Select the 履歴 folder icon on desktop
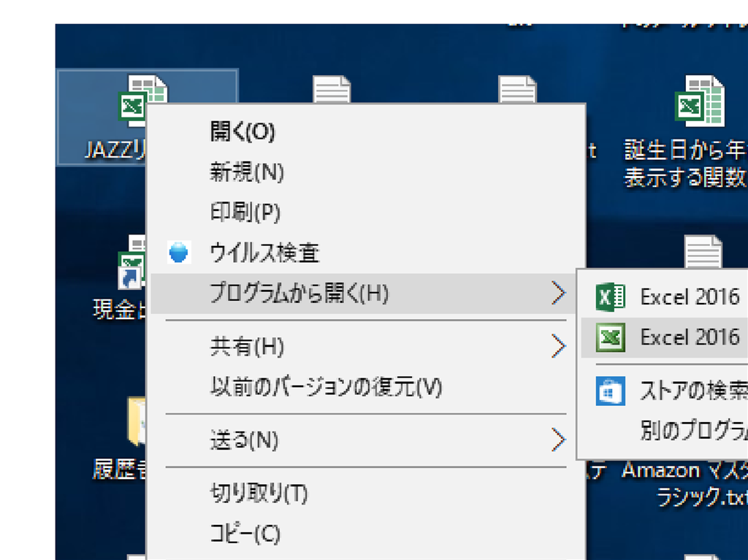Image resolution: width=748 pixels, height=560 pixels. click(x=137, y=421)
